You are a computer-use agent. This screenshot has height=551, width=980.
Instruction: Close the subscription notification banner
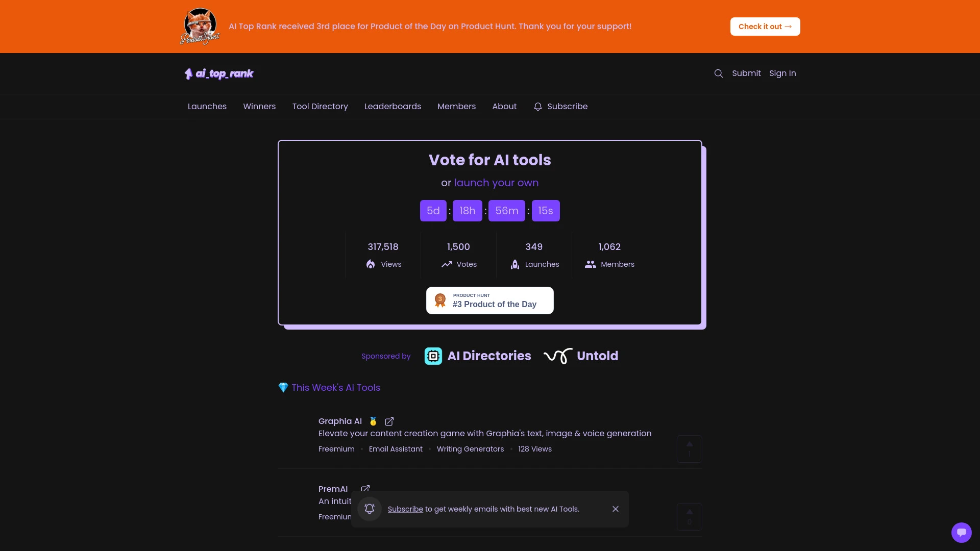(616, 509)
